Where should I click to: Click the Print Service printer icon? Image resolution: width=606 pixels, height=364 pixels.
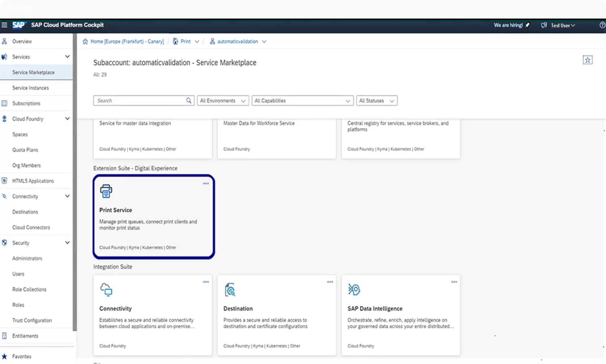tap(106, 191)
